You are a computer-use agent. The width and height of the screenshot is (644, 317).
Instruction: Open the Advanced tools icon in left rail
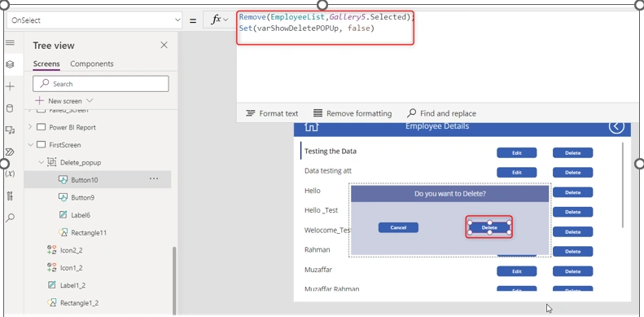click(11, 196)
